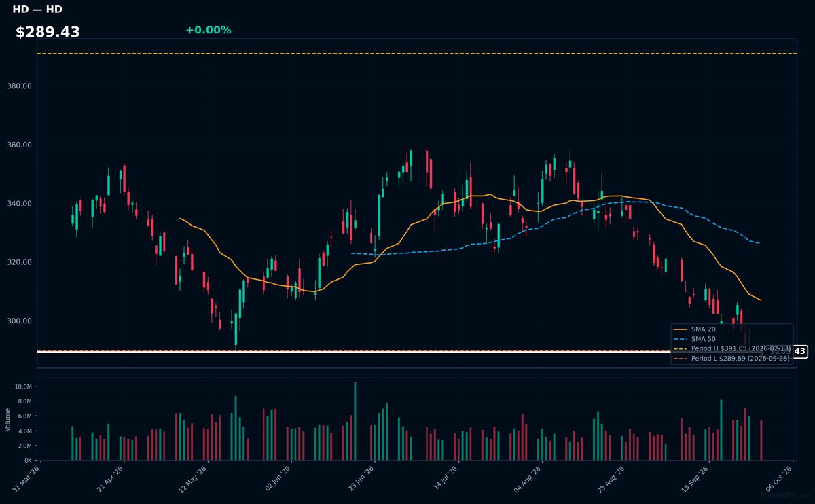The height and width of the screenshot is (504, 815).
Task: Click the Period H $391.05 legend entry
Action: 732,348
